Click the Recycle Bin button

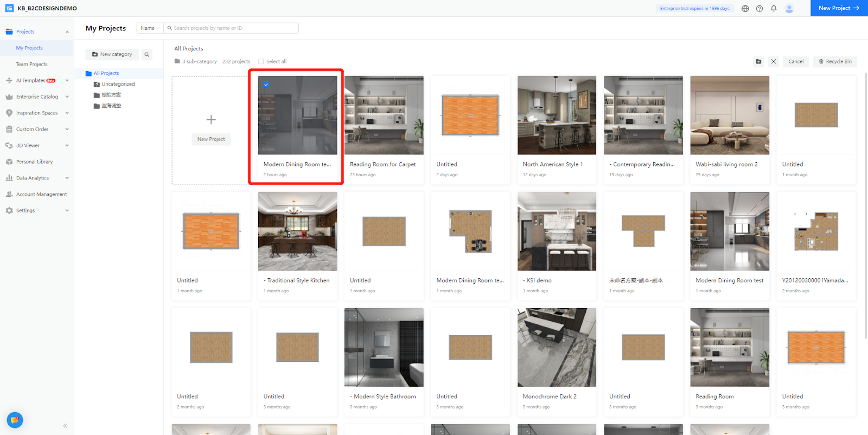(x=835, y=61)
